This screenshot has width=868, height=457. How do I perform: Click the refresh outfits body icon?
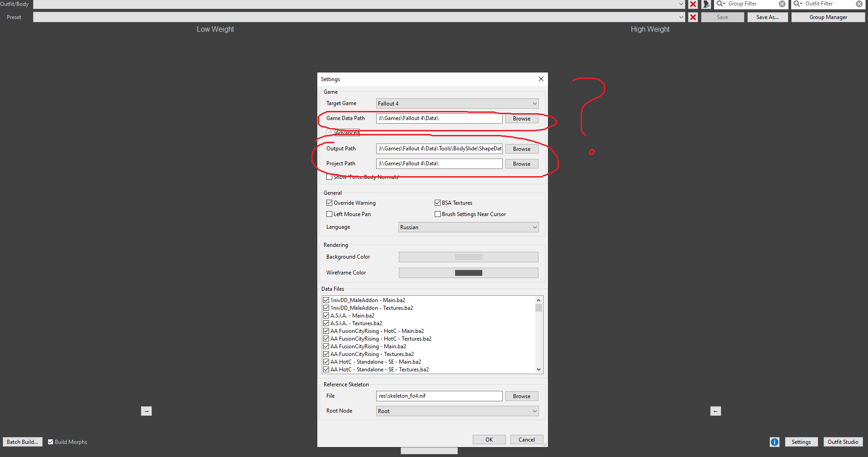point(706,5)
